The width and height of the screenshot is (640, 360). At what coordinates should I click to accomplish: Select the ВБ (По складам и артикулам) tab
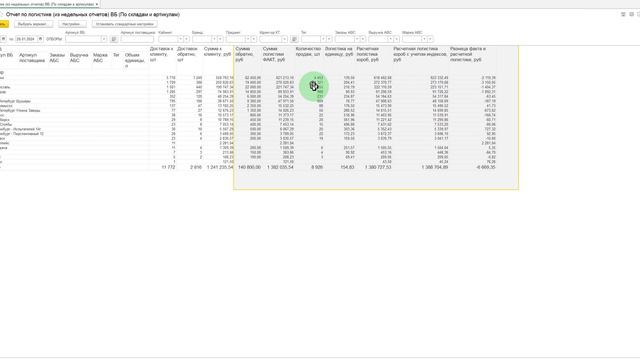[48, 4]
